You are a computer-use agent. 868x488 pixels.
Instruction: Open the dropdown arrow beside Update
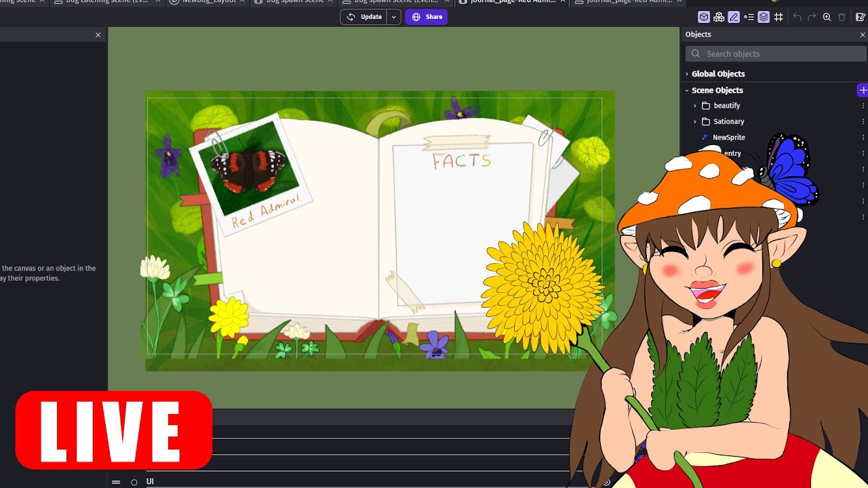pos(394,17)
